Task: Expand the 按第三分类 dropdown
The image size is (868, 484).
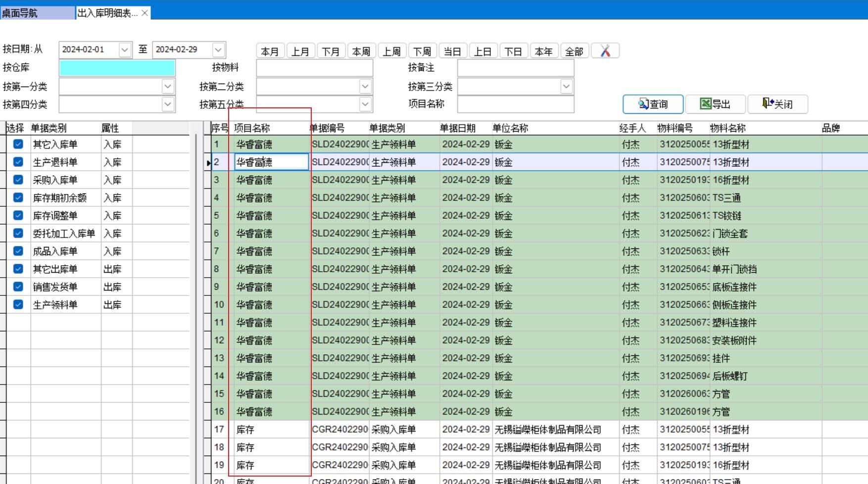Action: click(566, 87)
